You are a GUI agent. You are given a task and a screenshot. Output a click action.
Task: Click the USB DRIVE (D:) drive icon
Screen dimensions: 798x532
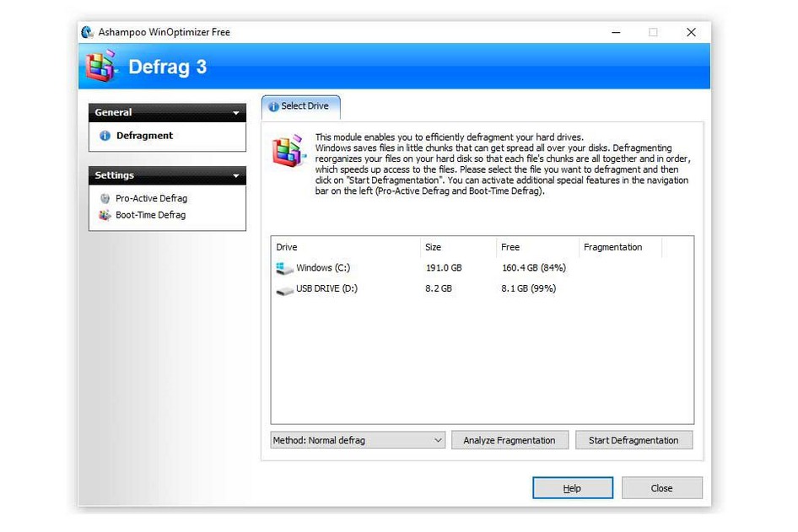284,290
